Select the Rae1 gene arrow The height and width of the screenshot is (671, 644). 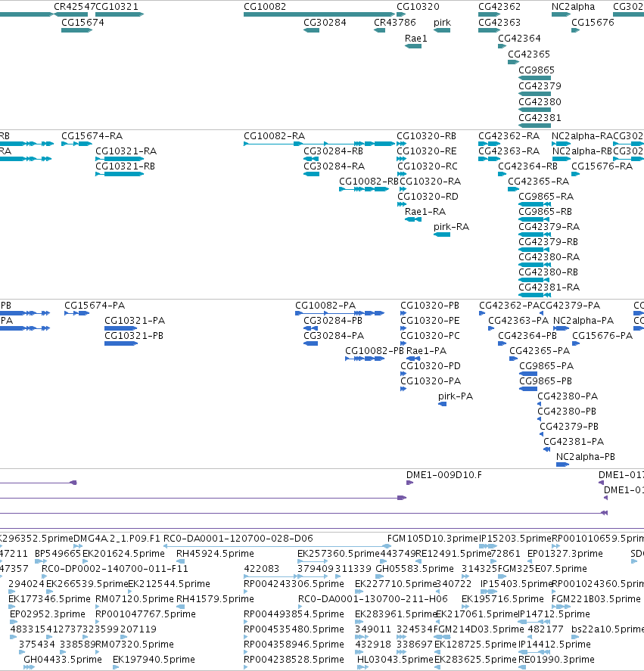click(412, 46)
